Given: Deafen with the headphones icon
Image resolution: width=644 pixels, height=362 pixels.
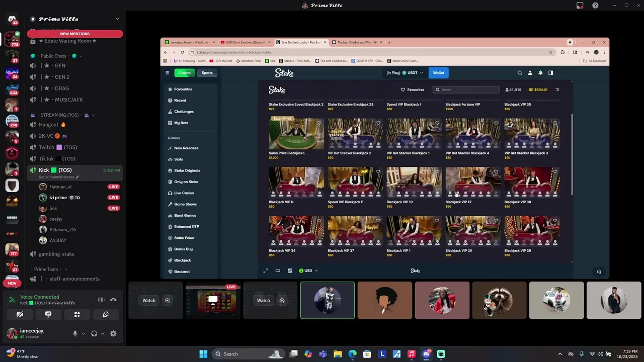Looking at the screenshot, I should point(94,333).
